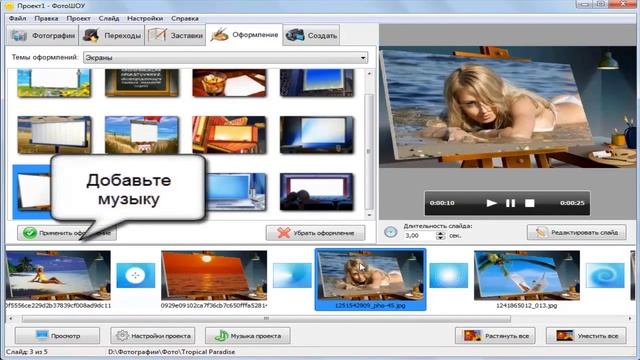The height and width of the screenshot is (360, 640).
Task: Click the Просмотр button
Action: coord(58,336)
